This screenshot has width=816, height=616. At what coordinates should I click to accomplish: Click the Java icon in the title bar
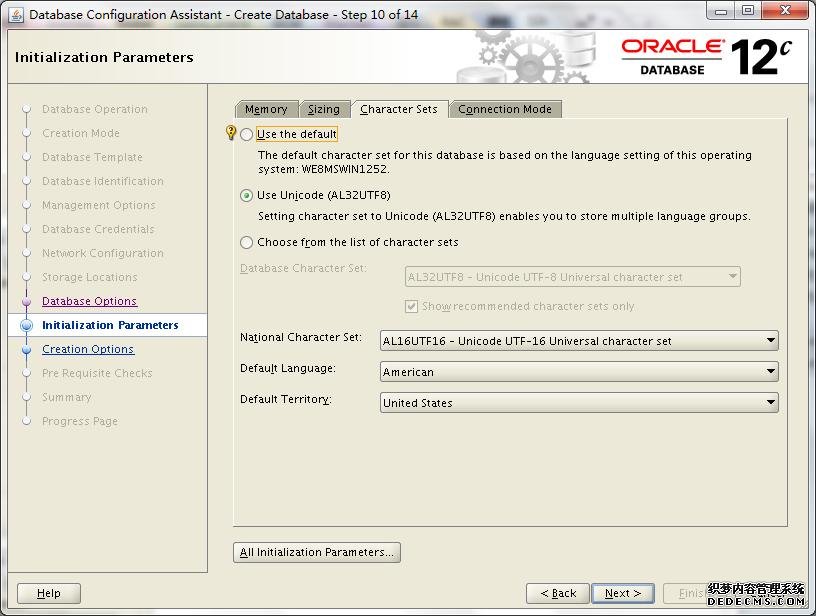tap(15, 14)
